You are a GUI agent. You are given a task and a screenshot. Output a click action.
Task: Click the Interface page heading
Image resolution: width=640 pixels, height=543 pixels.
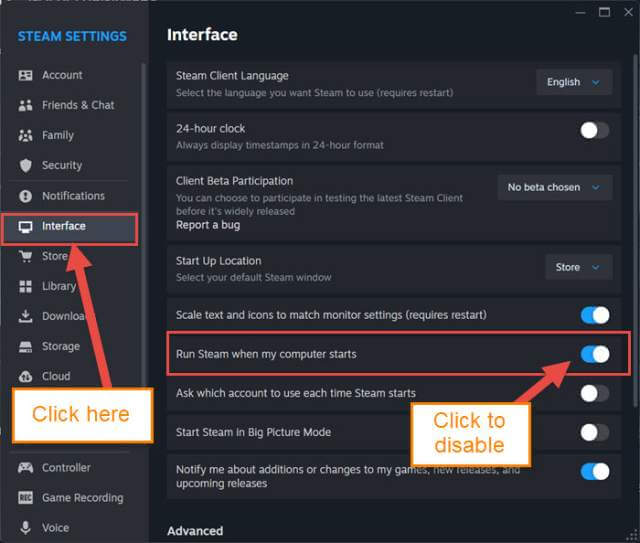pos(202,35)
